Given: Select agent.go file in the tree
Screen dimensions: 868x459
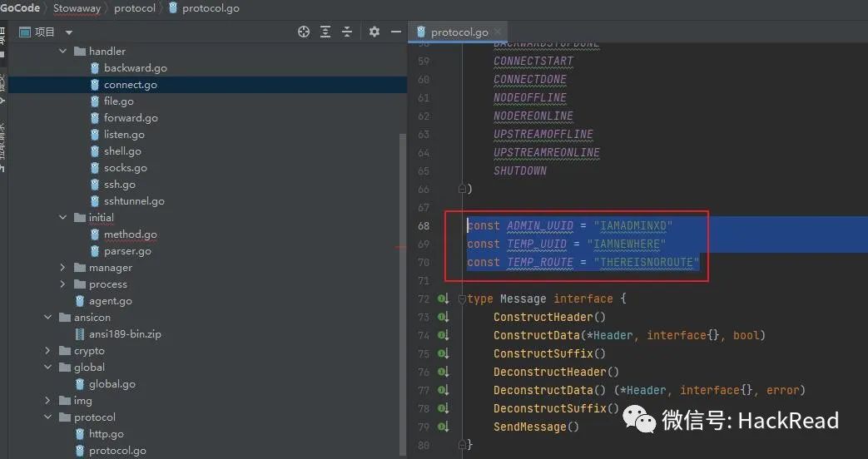Looking at the screenshot, I should (110, 301).
